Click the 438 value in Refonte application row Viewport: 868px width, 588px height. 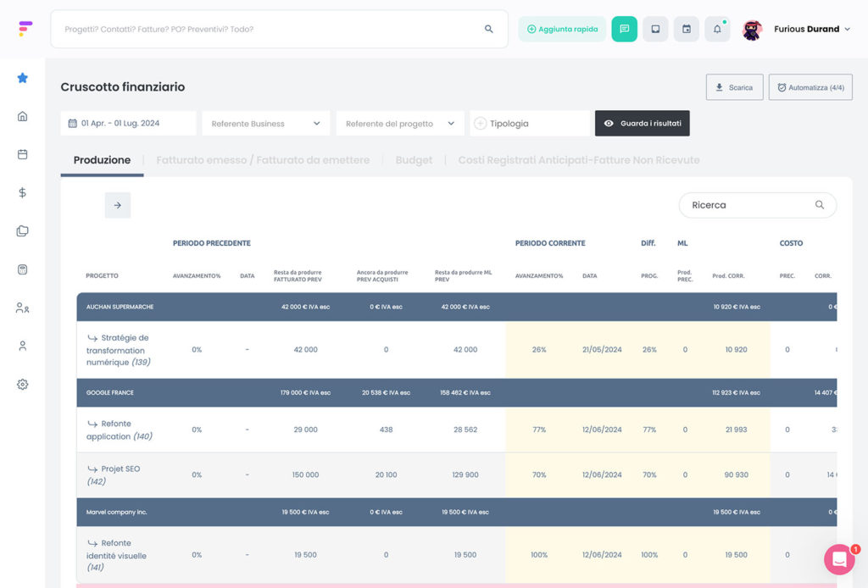click(x=386, y=430)
